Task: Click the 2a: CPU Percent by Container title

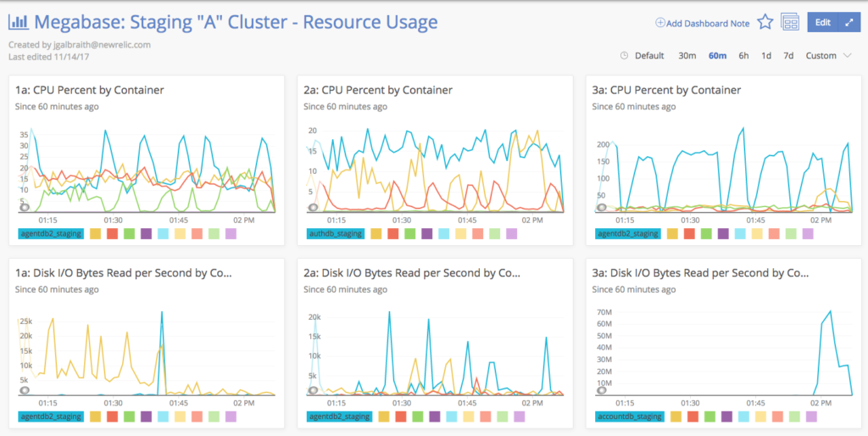Action: coord(378,90)
